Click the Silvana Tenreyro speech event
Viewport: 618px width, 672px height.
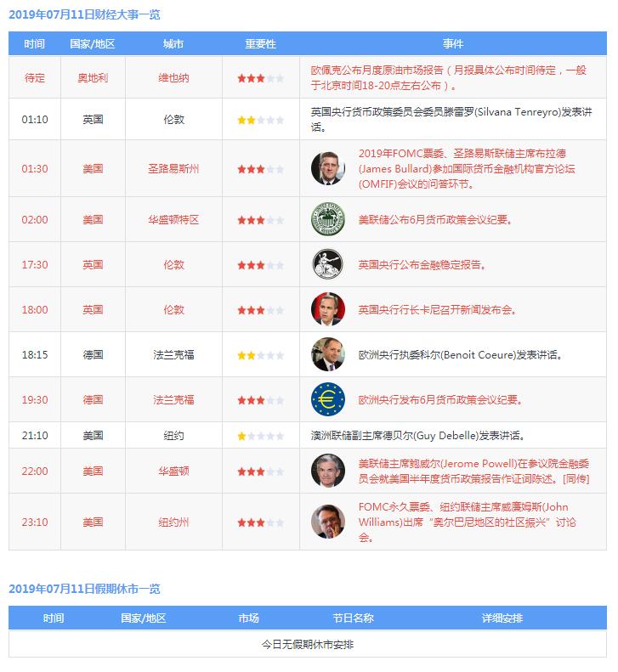pos(451,119)
